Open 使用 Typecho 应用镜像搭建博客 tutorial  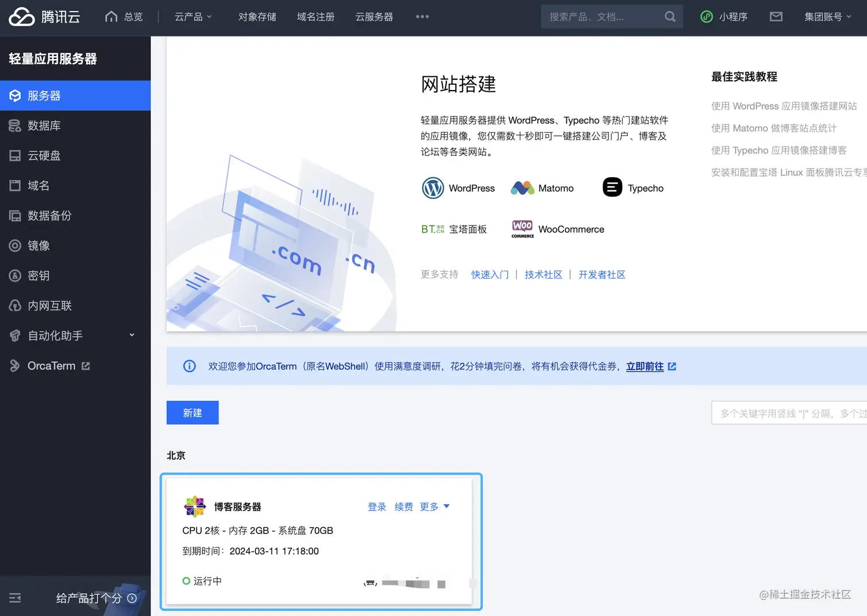tap(779, 150)
